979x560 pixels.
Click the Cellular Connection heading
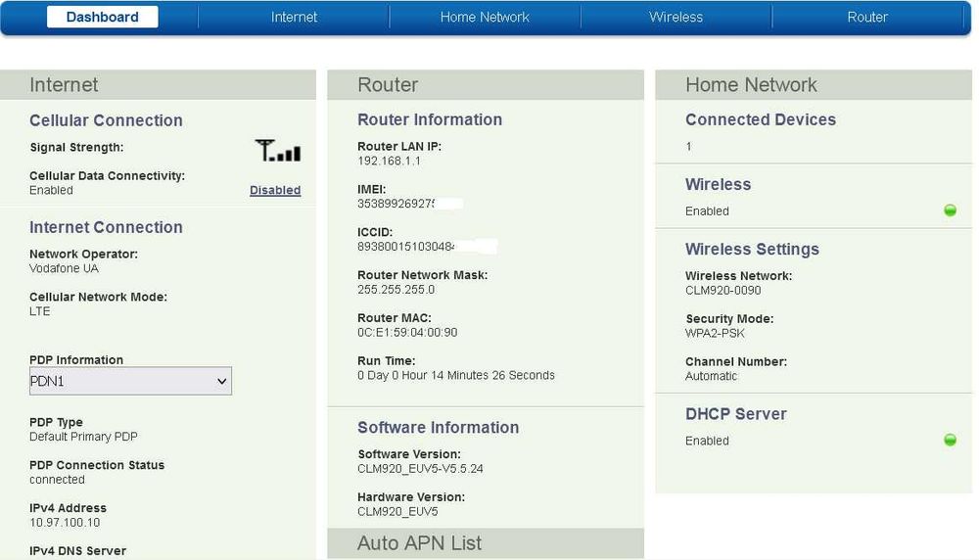[x=106, y=119]
